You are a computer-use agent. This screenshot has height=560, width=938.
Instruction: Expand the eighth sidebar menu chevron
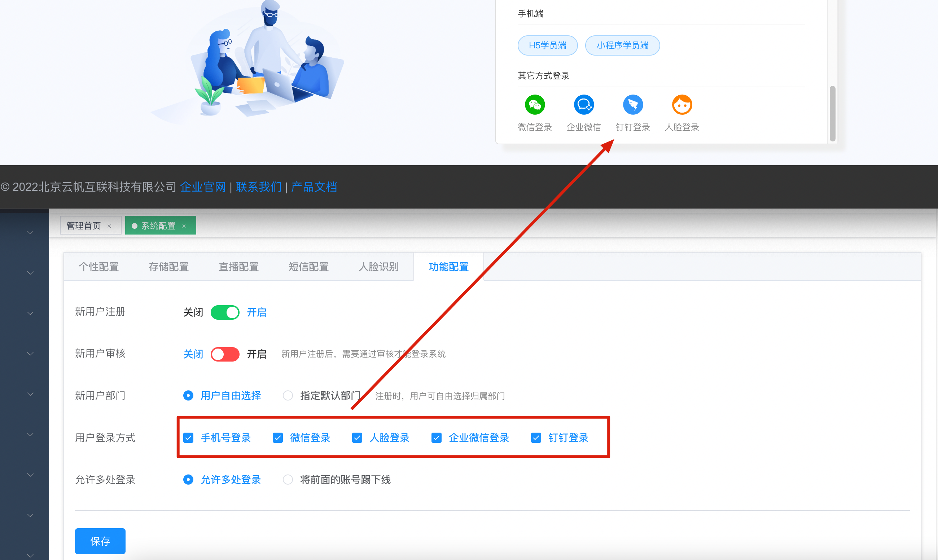click(x=31, y=516)
